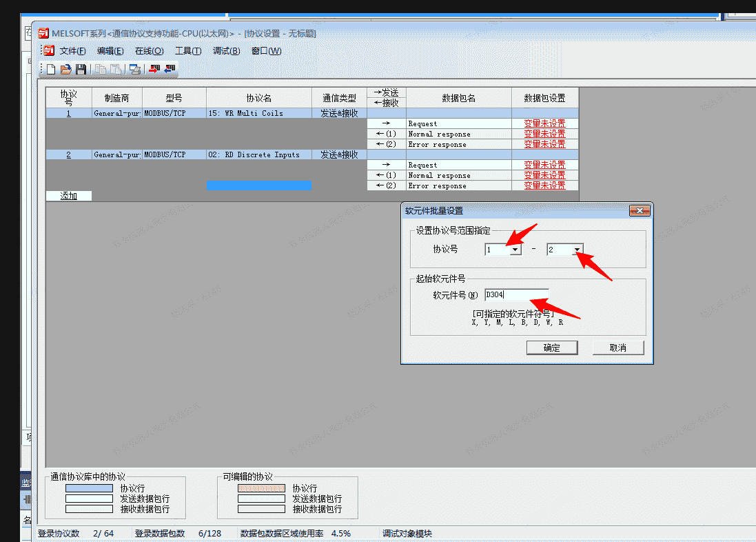Click the 软元件号 input field with D304

pyautogui.click(x=516, y=295)
